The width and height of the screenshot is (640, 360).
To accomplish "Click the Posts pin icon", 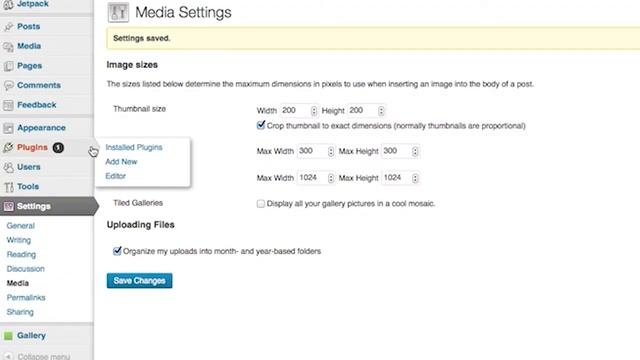I will (x=8, y=27).
